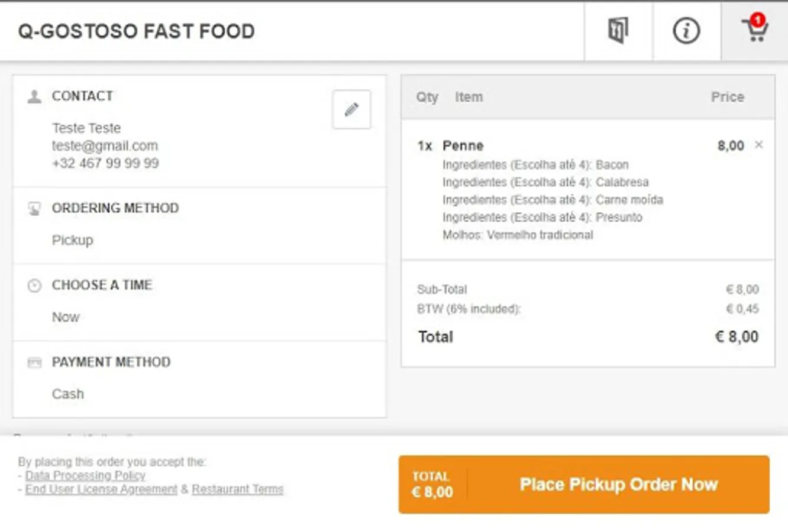Remove Penne item with the X
The height and width of the screenshot is (532, 788).
(x=759, y=145)
